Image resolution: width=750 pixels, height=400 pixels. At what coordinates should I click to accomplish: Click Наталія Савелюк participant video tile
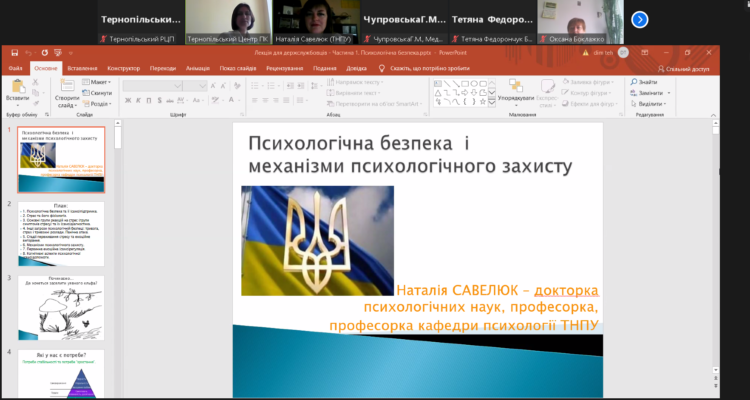point(317,22)
